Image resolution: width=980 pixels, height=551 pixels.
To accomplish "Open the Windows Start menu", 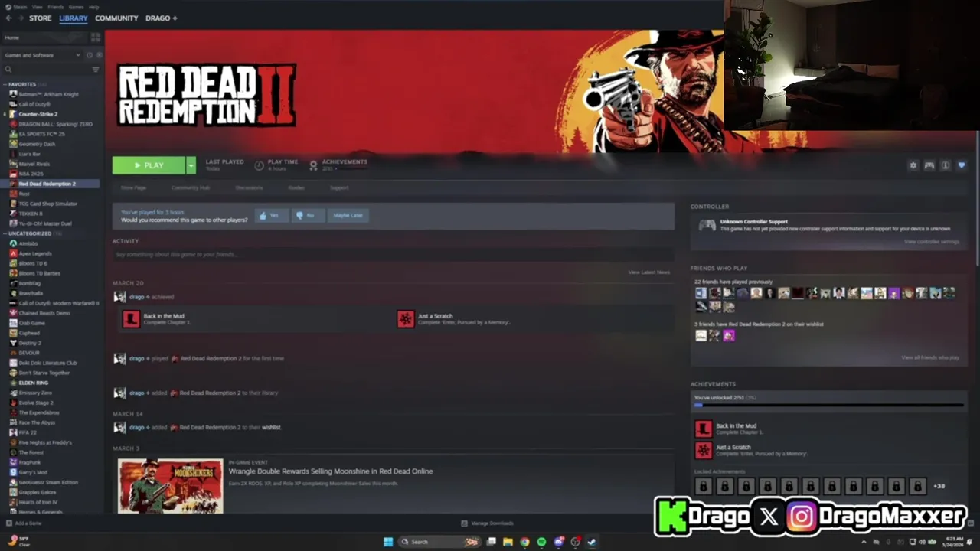I will pos(388,542).
